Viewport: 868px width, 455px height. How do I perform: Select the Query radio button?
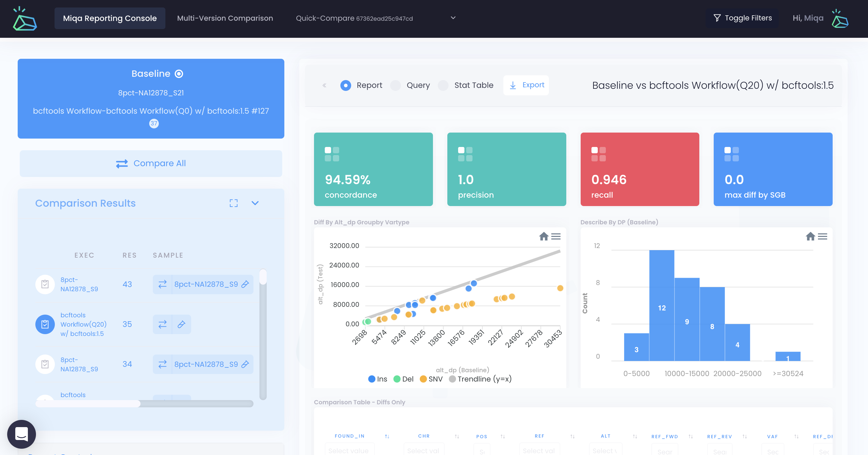click(x=395, y=85)
